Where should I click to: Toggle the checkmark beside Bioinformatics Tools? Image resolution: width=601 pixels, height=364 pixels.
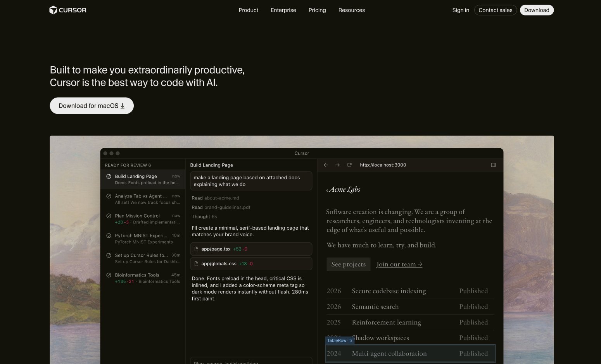[108, 275]
